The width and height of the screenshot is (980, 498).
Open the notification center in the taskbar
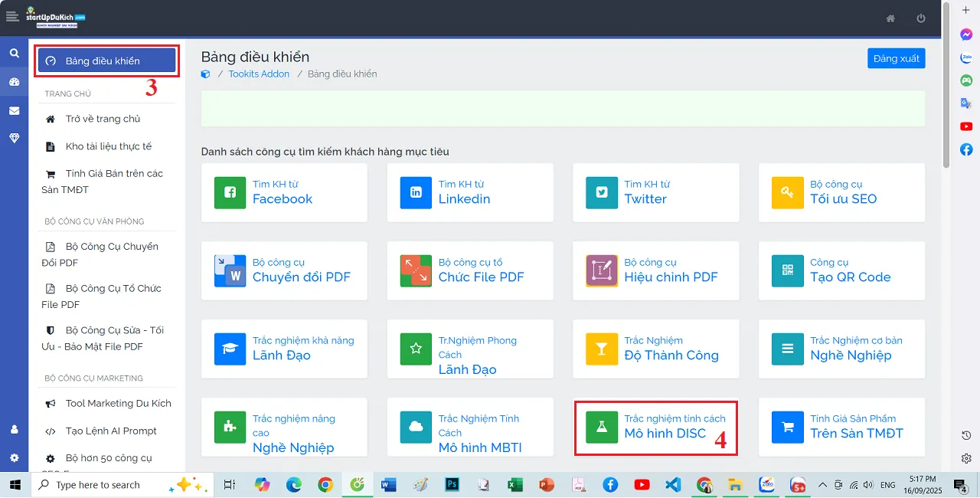click(x=959, y=485)
